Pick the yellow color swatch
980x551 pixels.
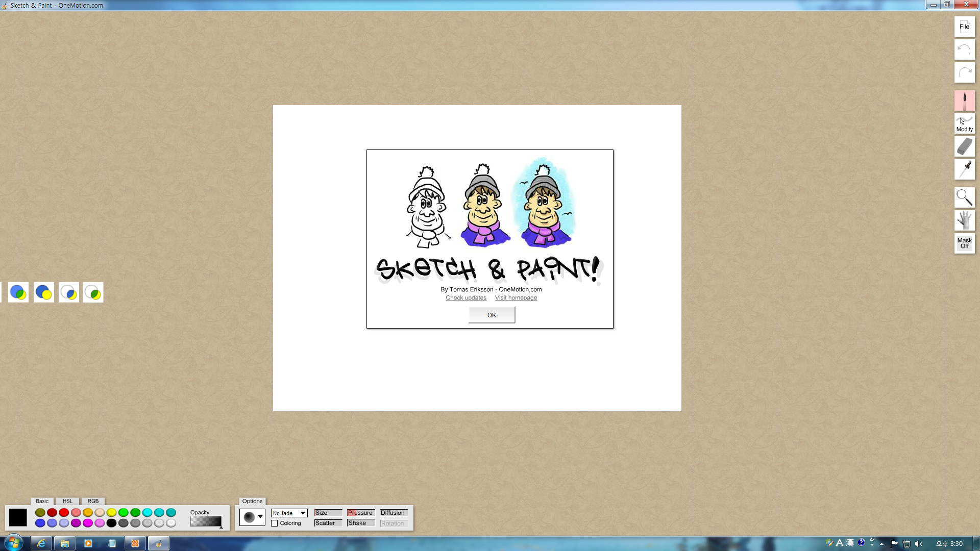tap(111, 512)
